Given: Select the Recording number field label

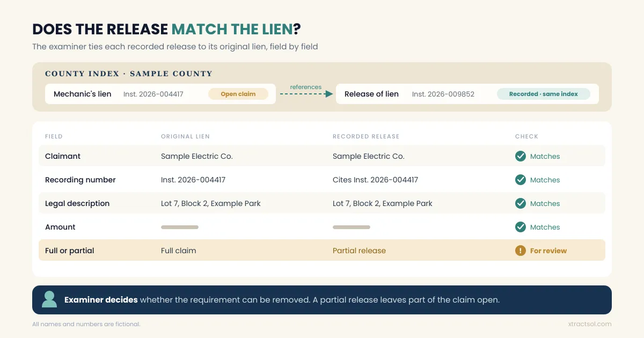Looking at the screenshot, I should [x=80, y=180].
